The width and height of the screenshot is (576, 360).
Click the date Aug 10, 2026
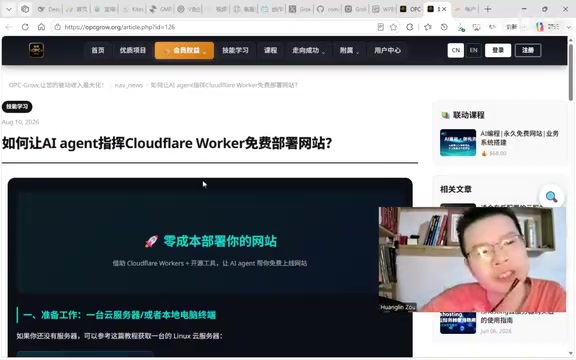(x=21, y=122)
